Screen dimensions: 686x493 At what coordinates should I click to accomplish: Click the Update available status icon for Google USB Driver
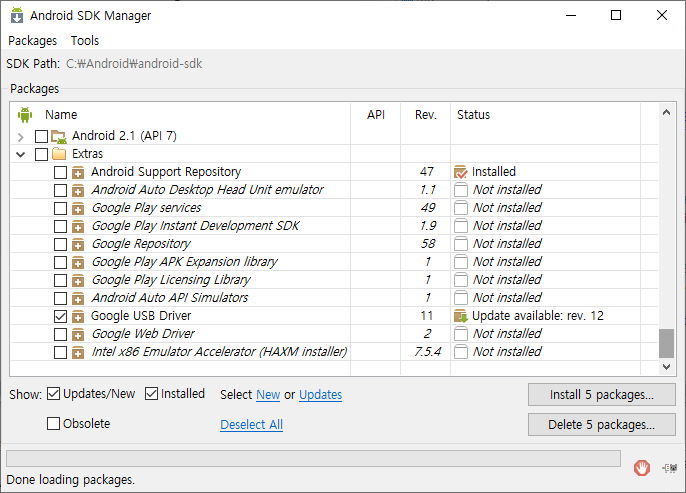click(x=461, y=316)
